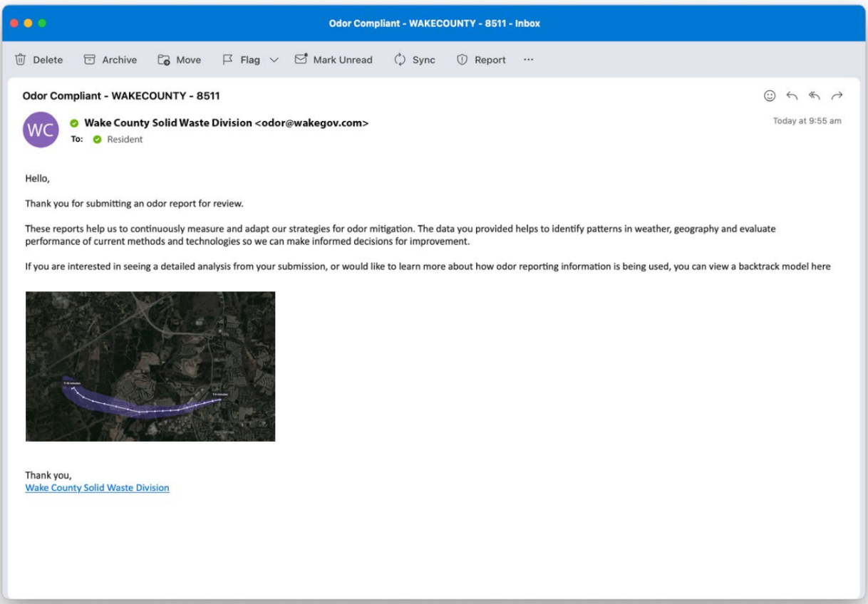Expand the Flag dropdown arrow
Image resolution: width=868 pixels, height=604 pixels.
274,60
